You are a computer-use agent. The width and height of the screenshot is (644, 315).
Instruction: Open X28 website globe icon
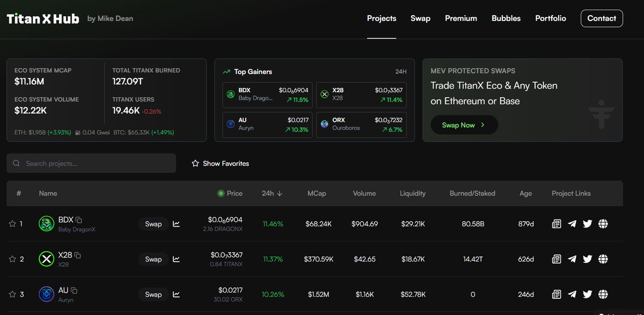click(603, 259)
